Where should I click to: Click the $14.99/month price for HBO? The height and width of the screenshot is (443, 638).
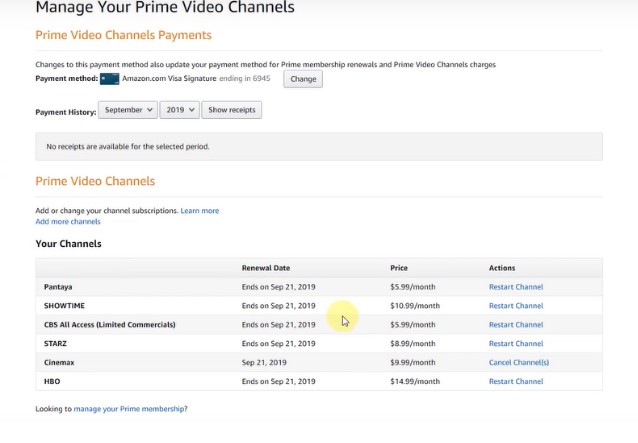pos(415,382)
